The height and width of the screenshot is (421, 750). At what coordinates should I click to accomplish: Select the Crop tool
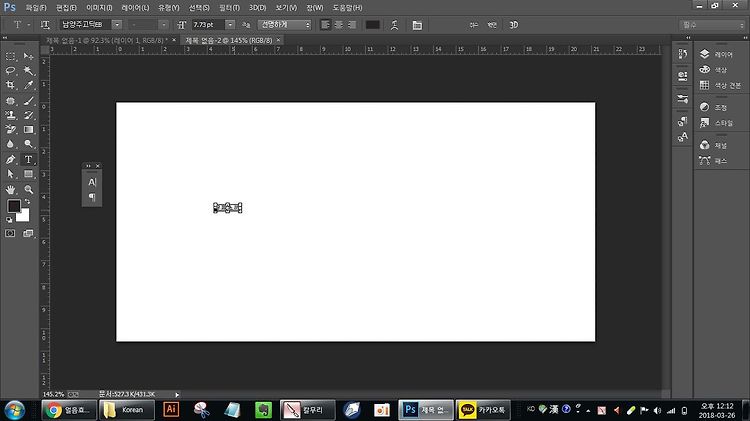click(x=11, y=85)
